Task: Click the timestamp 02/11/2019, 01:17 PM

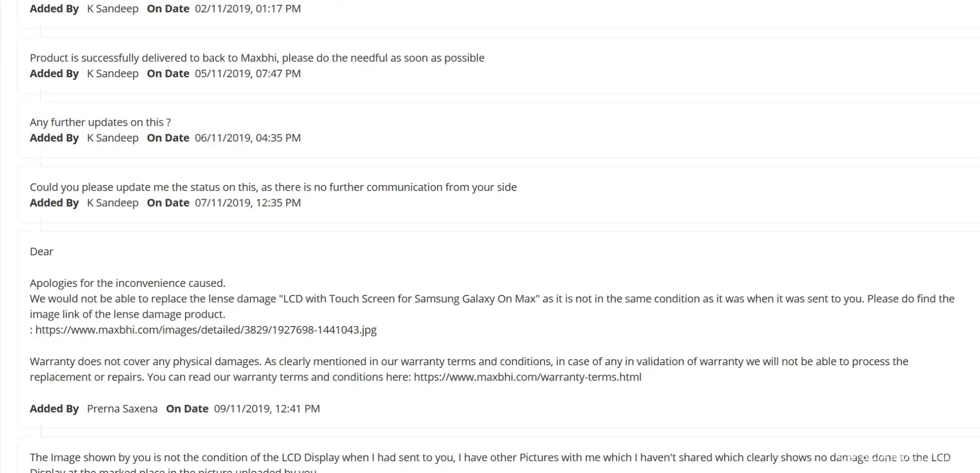Action: tap(247, 9)
